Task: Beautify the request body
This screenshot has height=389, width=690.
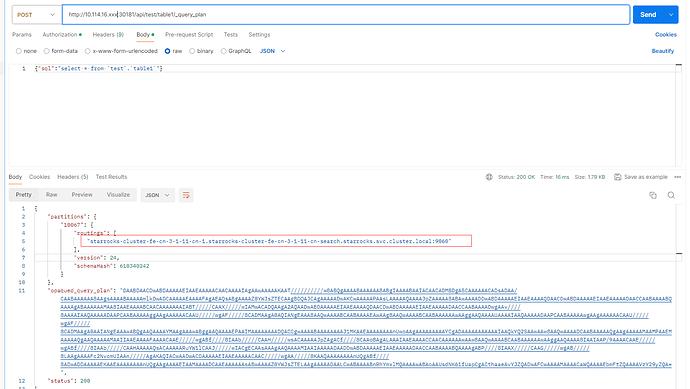Action: tap(663, 51)
